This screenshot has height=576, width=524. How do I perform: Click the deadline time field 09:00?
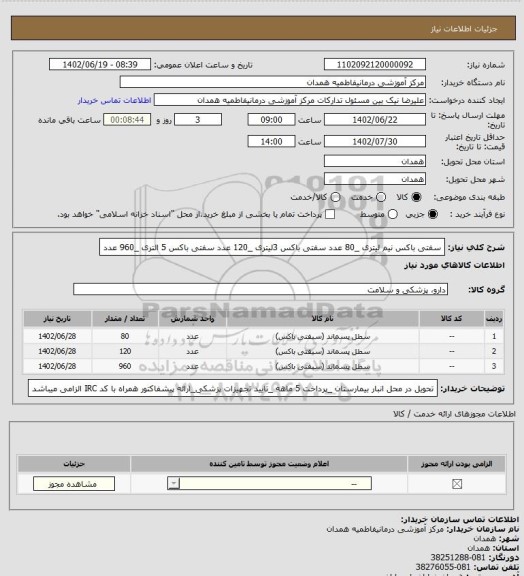271,120
